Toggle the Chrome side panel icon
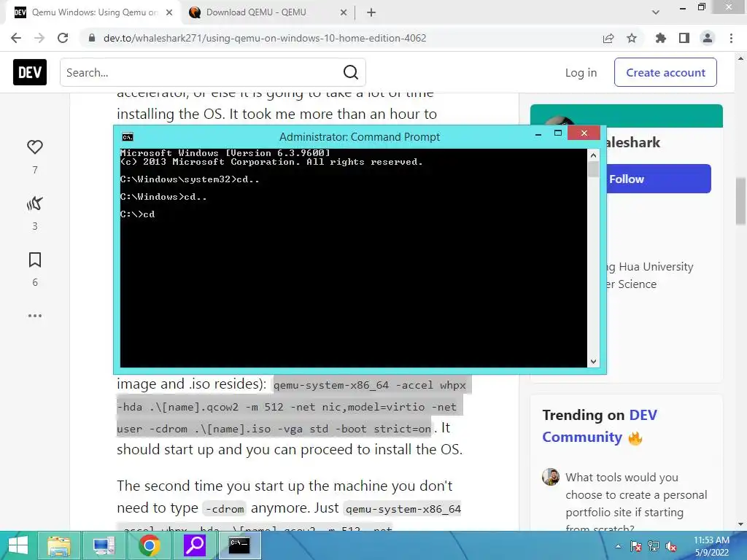 684,38
